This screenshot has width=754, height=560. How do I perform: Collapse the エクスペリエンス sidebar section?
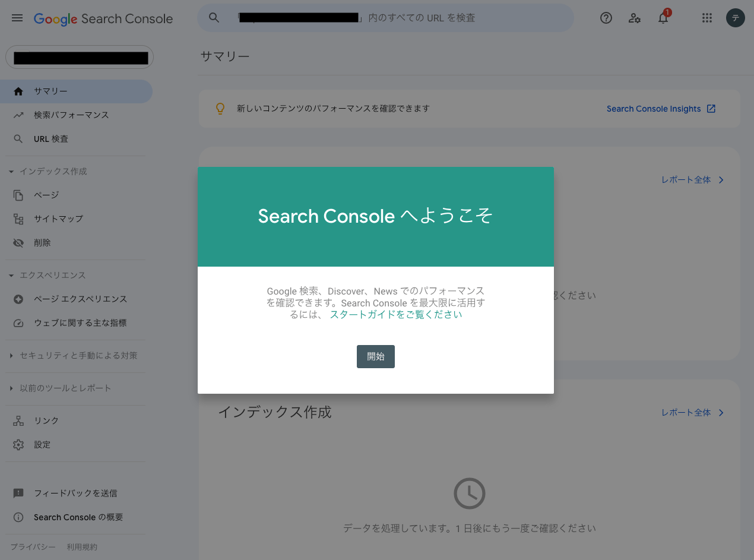click(x=11, y=276)
